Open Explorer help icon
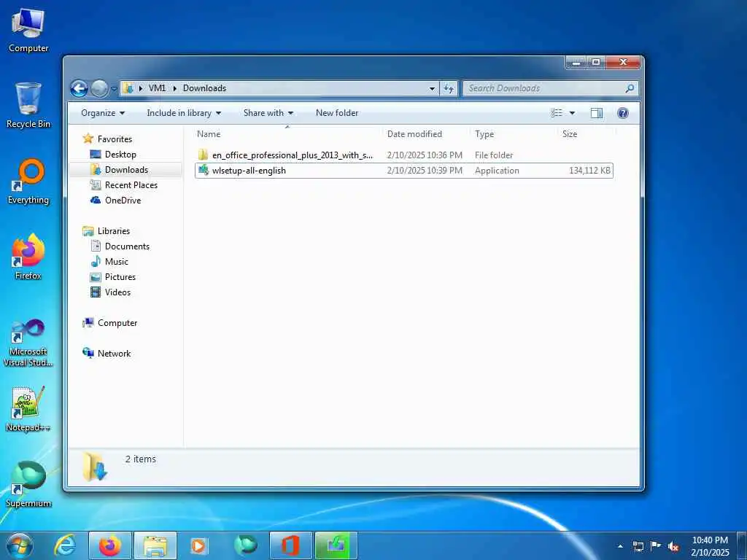This screenshot has height=560, width=747. pos(623,113)
